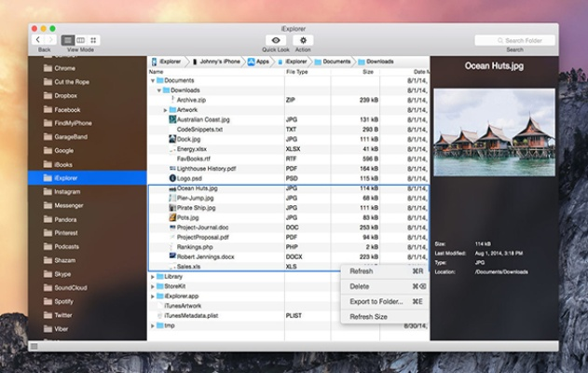Expand the Library folder
Image resolution: width=588 pixels, height=373 pixels.
(x=153, y=276)
